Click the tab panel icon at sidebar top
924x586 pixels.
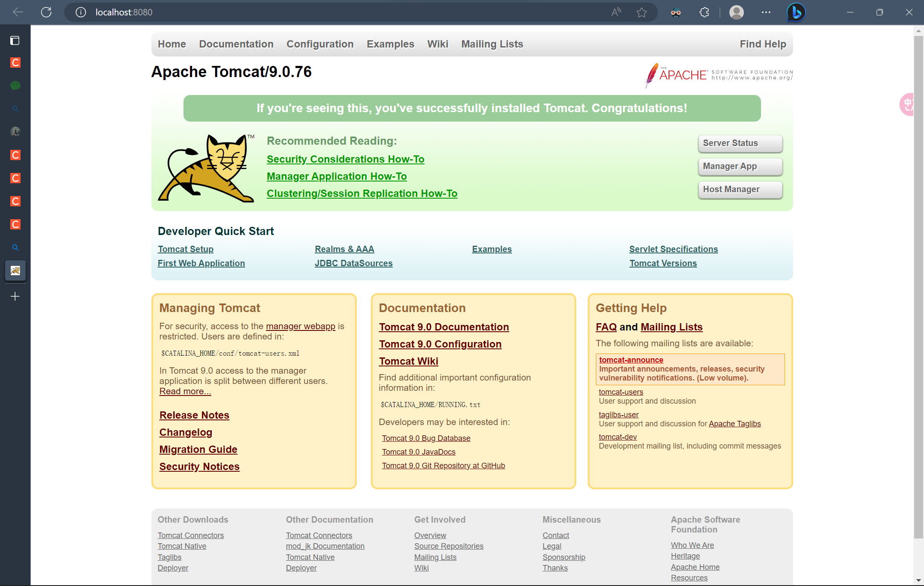(15, 40)
